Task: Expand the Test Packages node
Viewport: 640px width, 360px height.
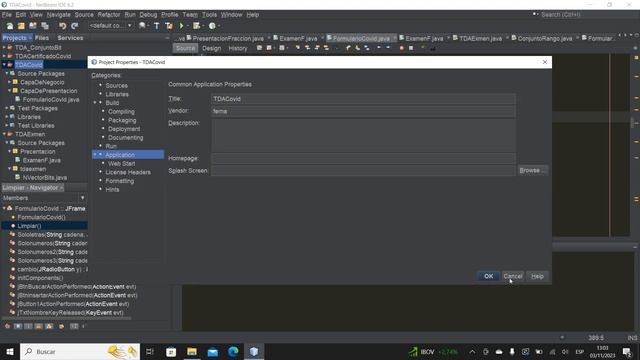Action: [7, 108]
